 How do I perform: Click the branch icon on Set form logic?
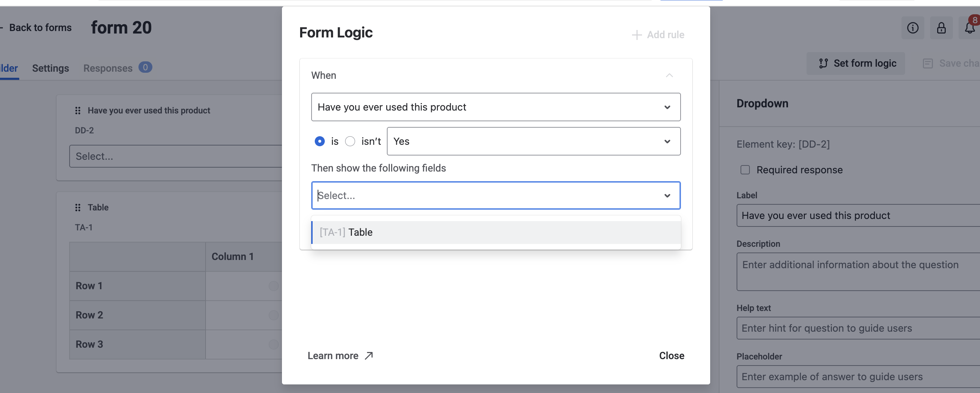click(823, 63)
